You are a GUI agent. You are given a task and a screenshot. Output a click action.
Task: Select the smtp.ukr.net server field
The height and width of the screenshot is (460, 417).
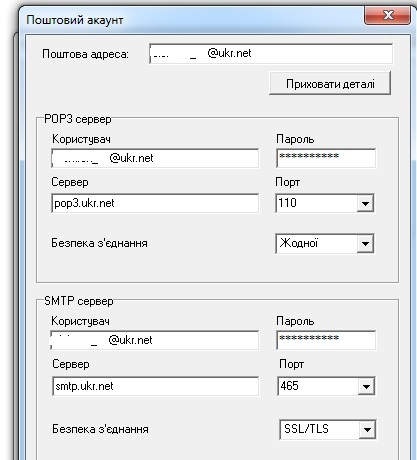155,386
